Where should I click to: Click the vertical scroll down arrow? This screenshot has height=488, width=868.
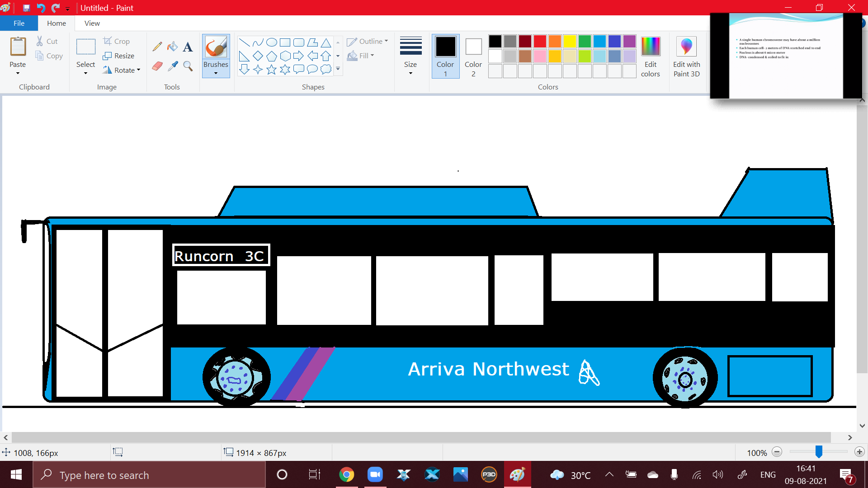(862, 426)
